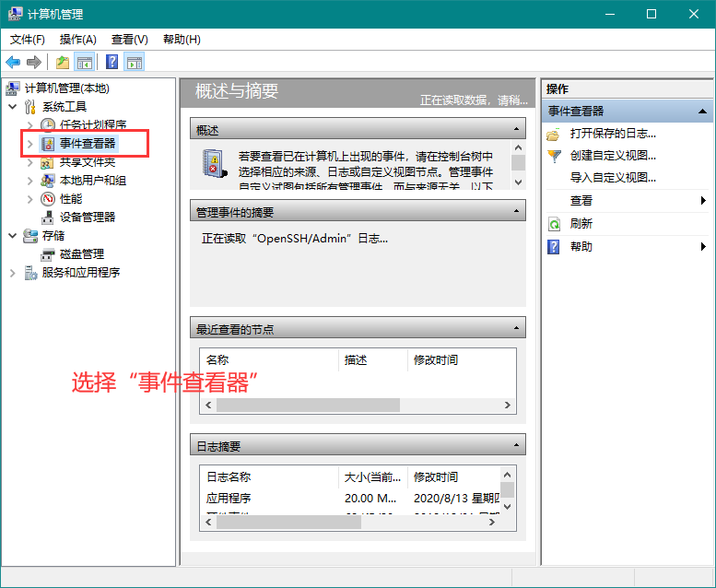Click the Forward arrow toolbar icon

pos(34,62)
